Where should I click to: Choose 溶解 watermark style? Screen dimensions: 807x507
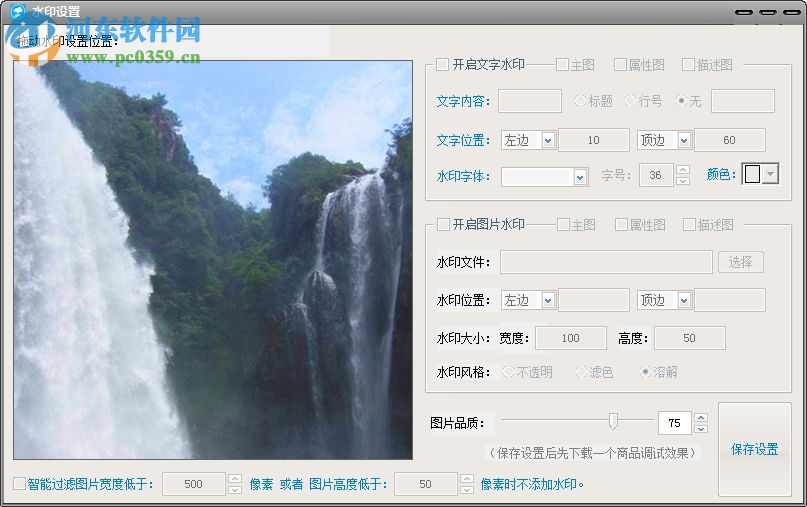(645, 372)
